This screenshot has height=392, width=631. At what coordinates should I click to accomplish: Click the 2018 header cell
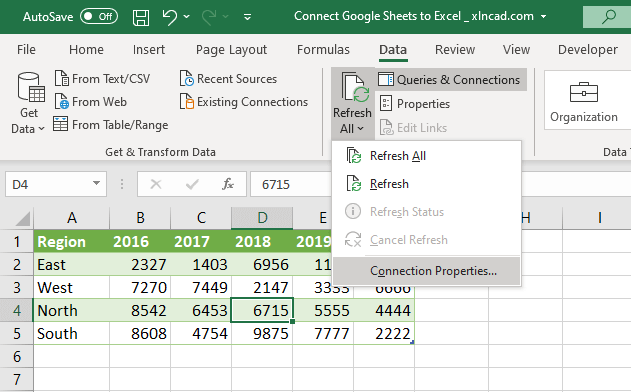point(262,241)
